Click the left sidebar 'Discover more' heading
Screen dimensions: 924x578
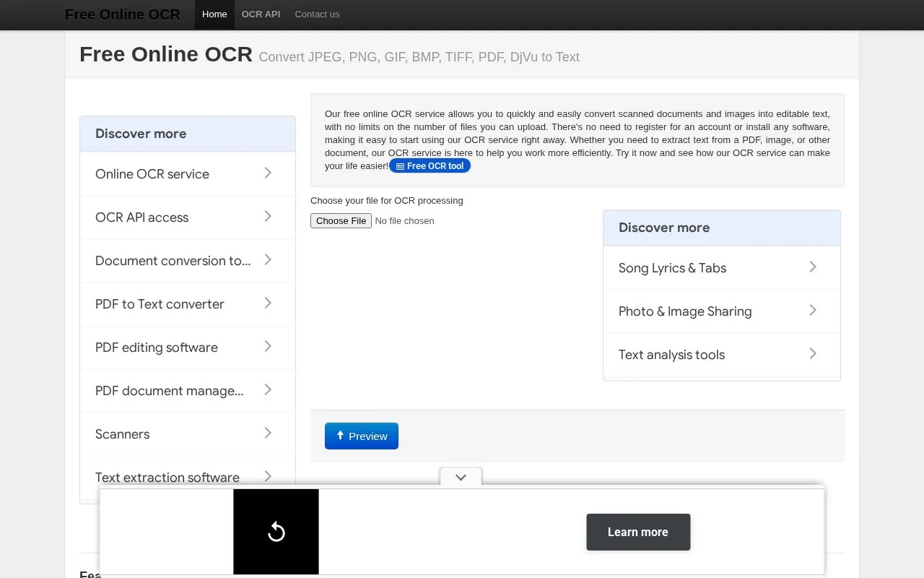pos(141,134)
